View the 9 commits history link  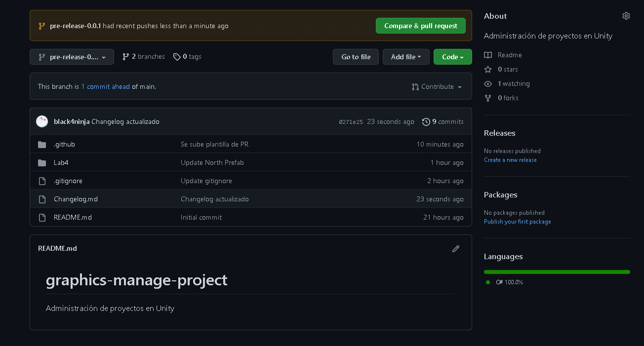(x=443, y=121)
